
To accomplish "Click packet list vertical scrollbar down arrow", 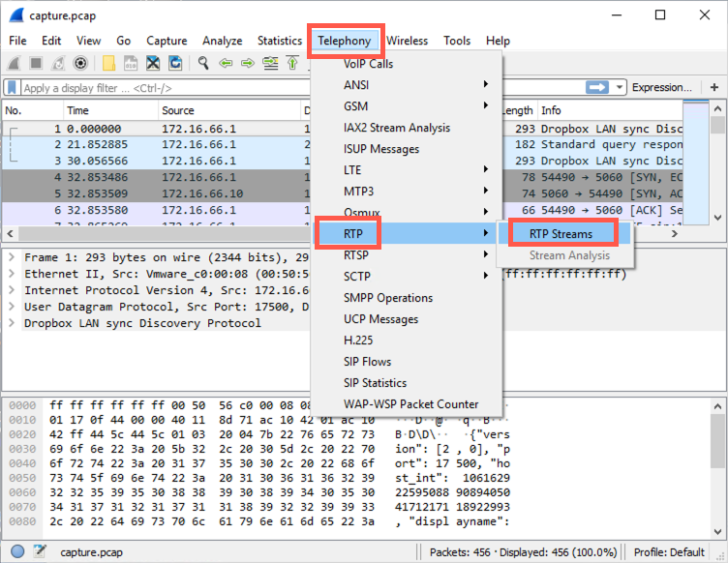I will click(717, 217).
